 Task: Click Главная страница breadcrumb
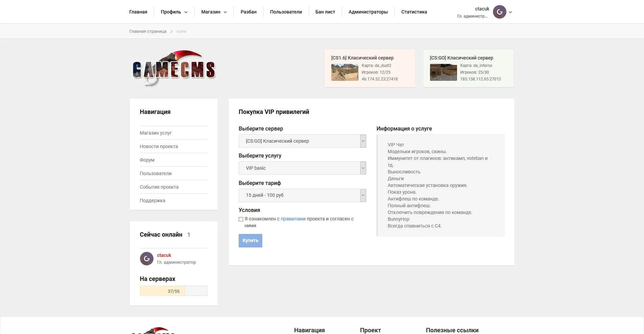pyautogui.click(x=148, y=31)
